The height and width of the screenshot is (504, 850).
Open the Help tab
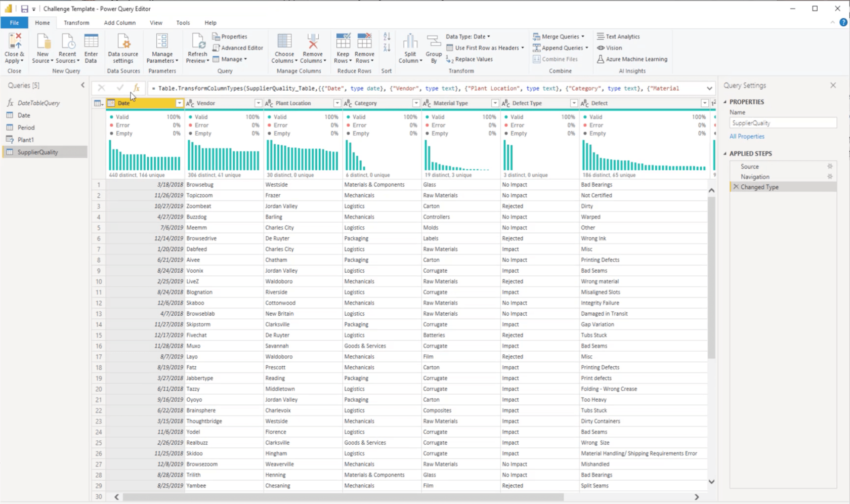click(210, 23)
